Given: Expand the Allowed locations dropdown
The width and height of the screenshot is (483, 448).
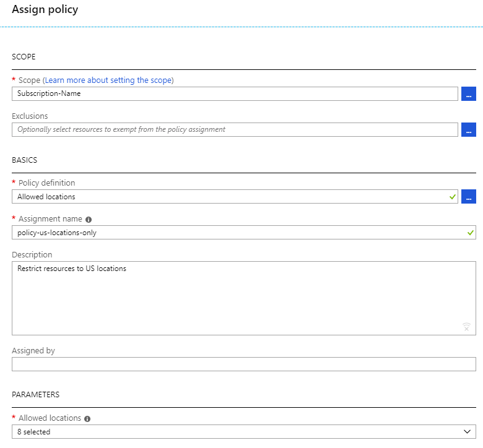Looking at the screenshot, I should [x=467, y=432].
